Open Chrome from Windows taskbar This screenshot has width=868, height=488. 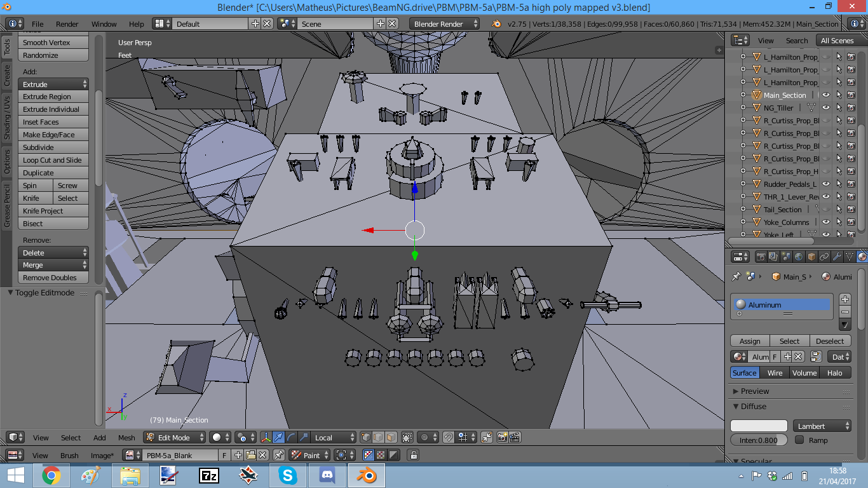pyautogui.click(x=51, y=475)
